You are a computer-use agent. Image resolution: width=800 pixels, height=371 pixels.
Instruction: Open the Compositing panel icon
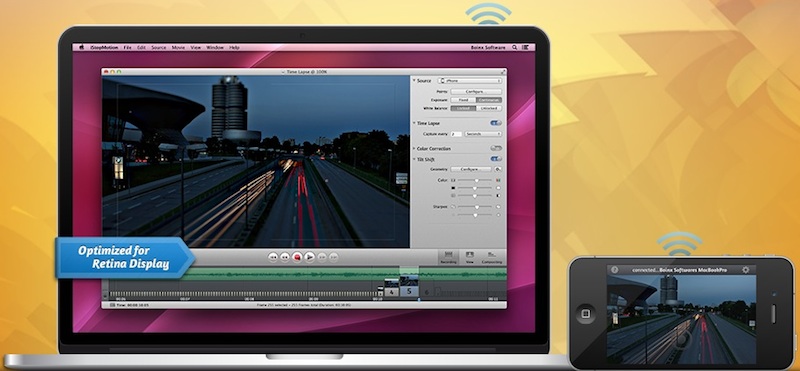492,257
